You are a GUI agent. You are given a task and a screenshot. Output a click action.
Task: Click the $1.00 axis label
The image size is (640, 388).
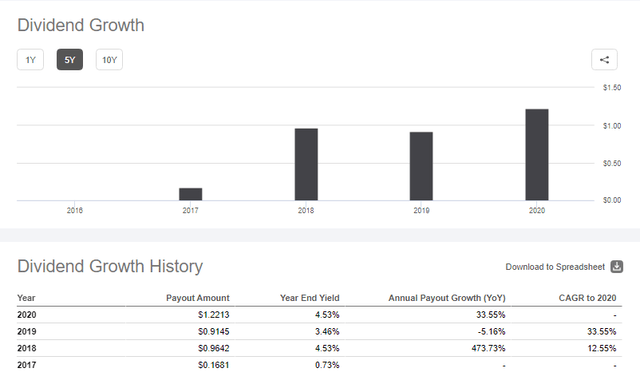coord(612,126)
